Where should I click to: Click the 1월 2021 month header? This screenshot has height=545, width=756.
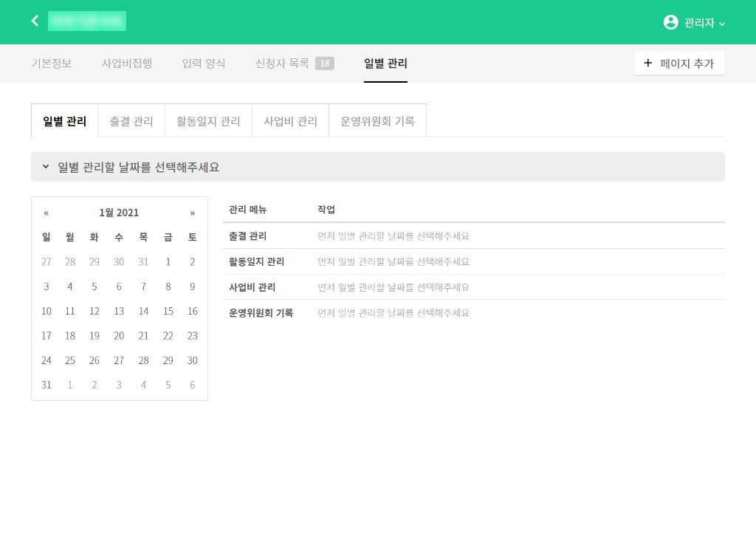[119, 213]
